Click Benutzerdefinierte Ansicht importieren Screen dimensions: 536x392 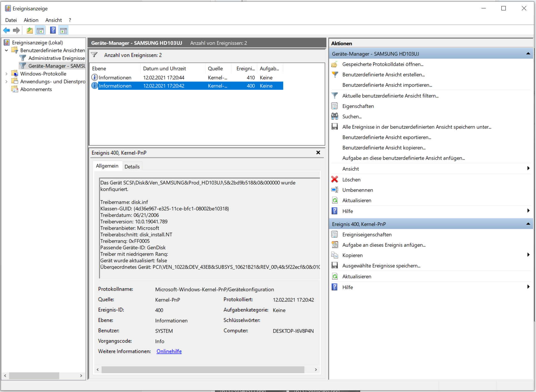[387, 85]
